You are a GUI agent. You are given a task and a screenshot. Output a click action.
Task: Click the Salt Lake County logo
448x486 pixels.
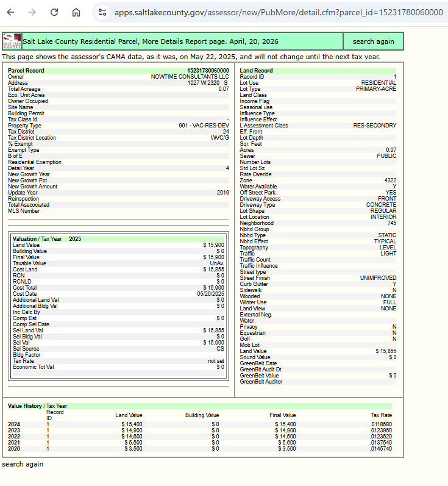pos(12,41)
